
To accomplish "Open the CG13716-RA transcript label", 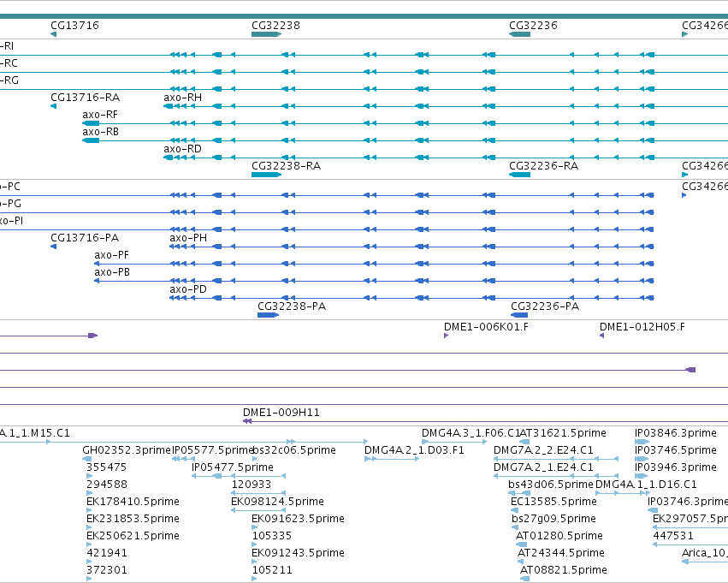I will coord(85,98).
